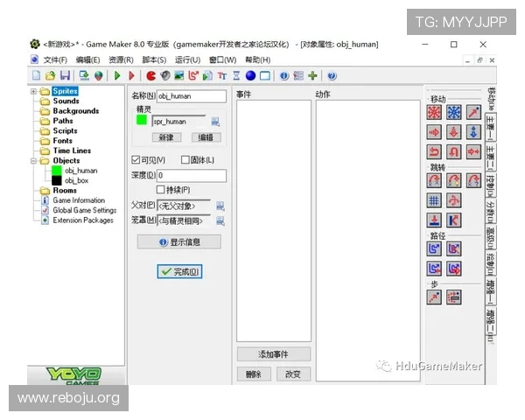Select the Set Path action icon
Viewport: 525px width, 420px height.
434,248
